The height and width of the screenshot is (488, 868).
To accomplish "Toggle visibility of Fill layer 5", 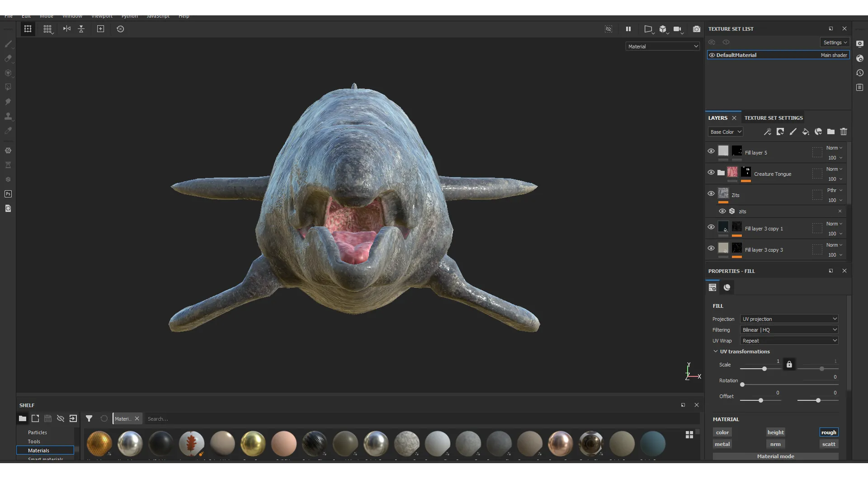I will pyautogui.click(x=711, y=151).
